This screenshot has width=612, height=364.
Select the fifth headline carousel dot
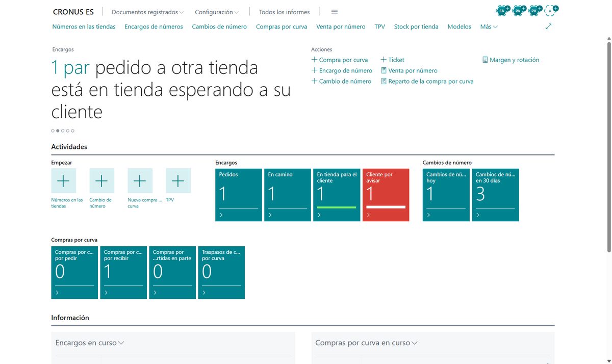pyautogui.click(x=73, y=131)
